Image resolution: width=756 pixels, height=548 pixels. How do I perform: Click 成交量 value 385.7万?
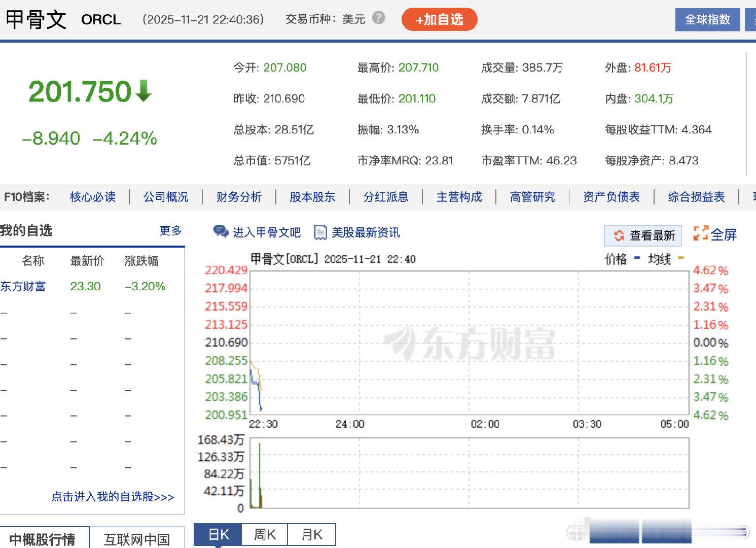542,67
